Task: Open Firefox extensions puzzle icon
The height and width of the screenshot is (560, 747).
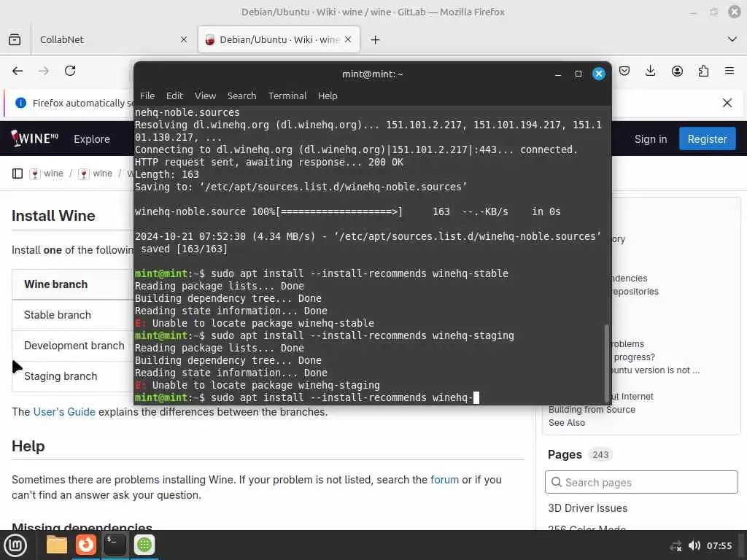Action: tap(703, 71)
